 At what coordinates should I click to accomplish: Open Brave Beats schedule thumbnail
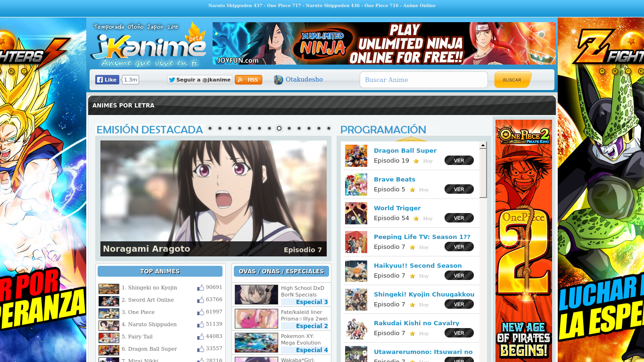[x=356, y=185]
